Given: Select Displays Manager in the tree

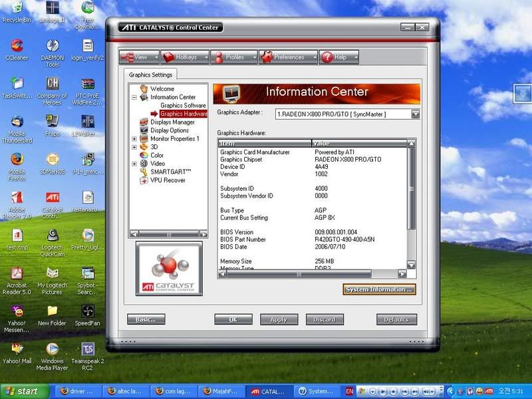Looking at the screenshot, I should (172, 122).
